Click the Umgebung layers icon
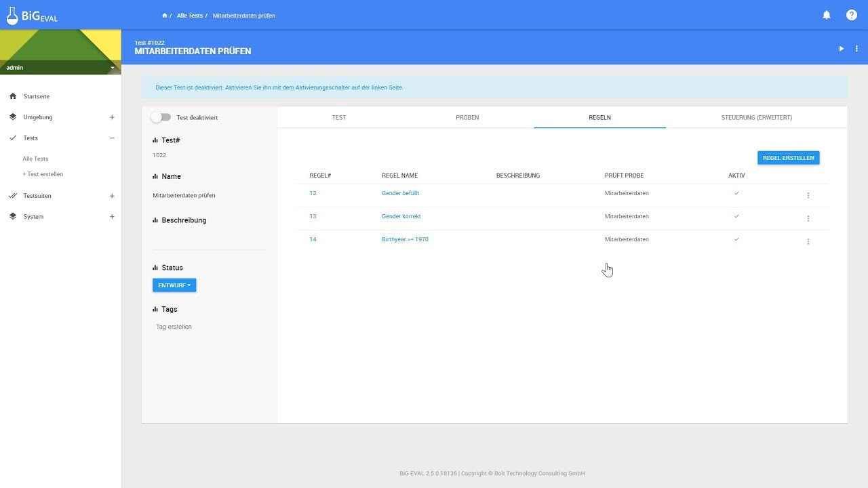 (13, 117)
